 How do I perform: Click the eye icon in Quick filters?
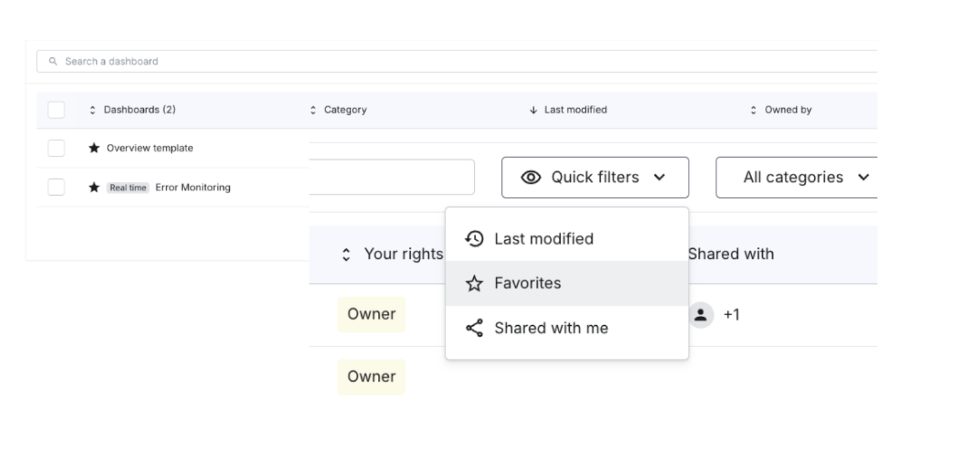click(531, 178)
